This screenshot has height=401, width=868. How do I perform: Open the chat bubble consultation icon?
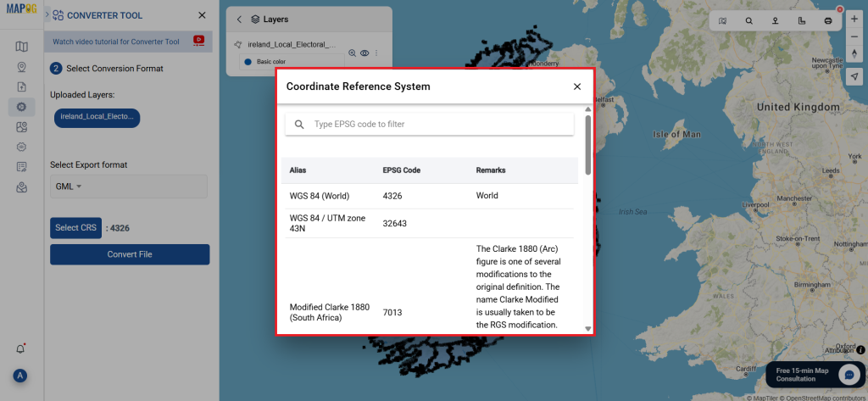pyautogui.click(x=848, y=375)
